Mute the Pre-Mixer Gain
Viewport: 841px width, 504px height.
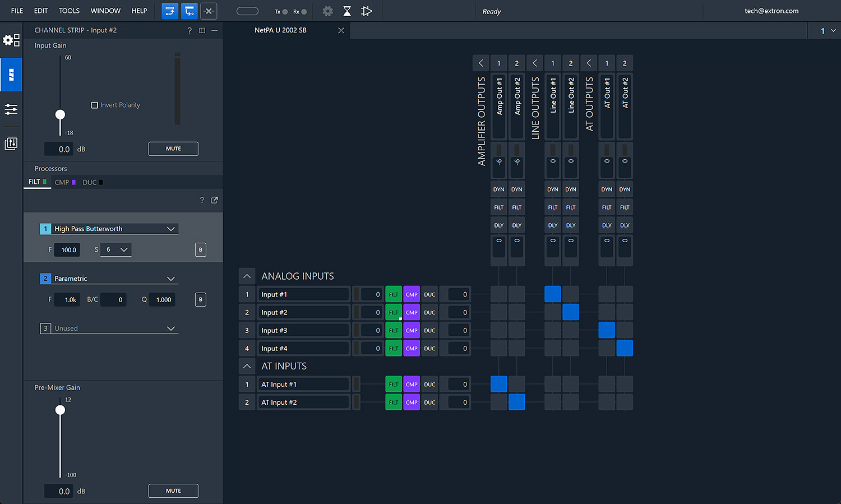point(173,491)
